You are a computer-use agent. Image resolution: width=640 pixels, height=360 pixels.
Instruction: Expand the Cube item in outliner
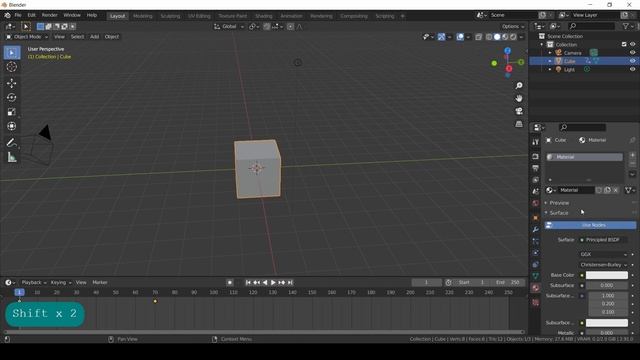tap(550, 61)
